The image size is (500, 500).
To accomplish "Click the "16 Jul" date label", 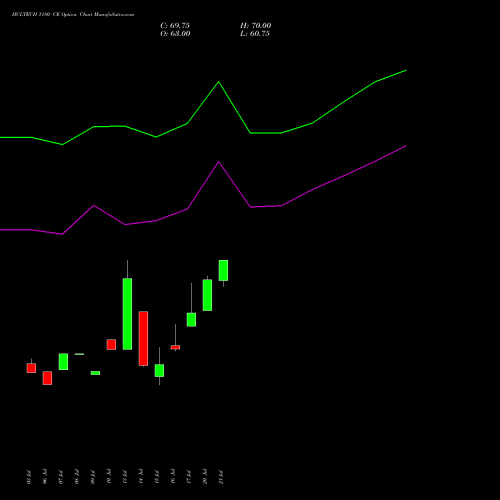I will pos(173,477).
